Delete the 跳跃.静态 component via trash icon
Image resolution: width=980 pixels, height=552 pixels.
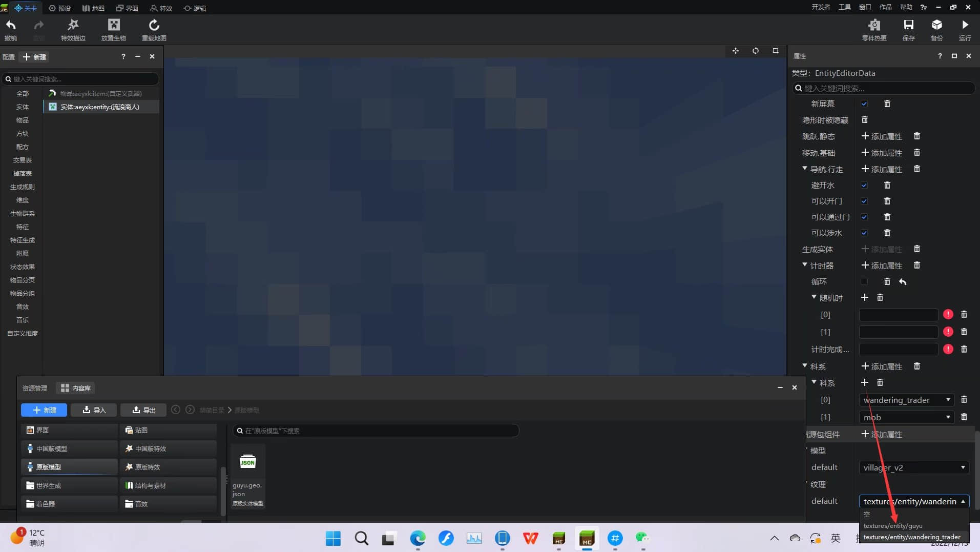tap(917, 136)
